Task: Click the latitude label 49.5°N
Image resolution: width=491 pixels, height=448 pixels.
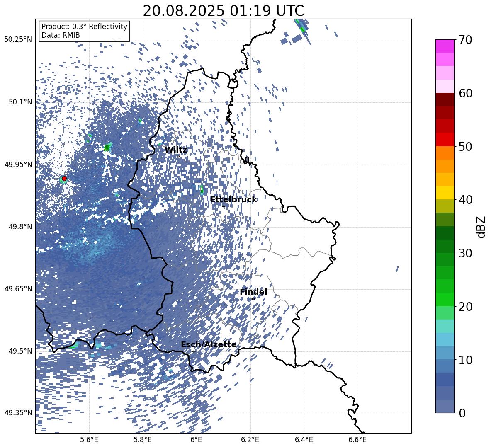Action: 20,351
